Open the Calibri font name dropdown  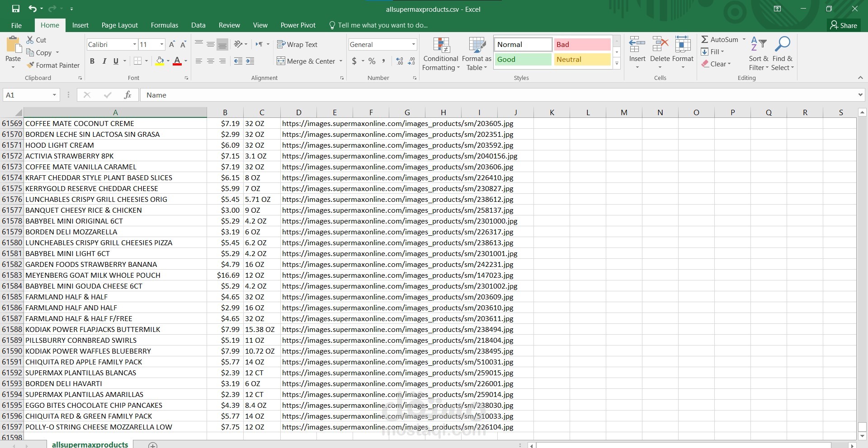pyautogui.click(x=134, y=44)
